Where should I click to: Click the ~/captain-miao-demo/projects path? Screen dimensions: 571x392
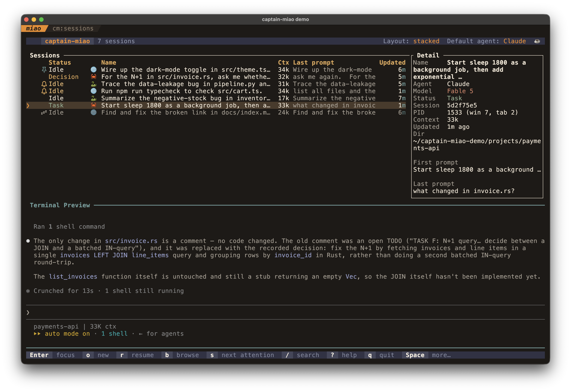(x=477, y=145)
